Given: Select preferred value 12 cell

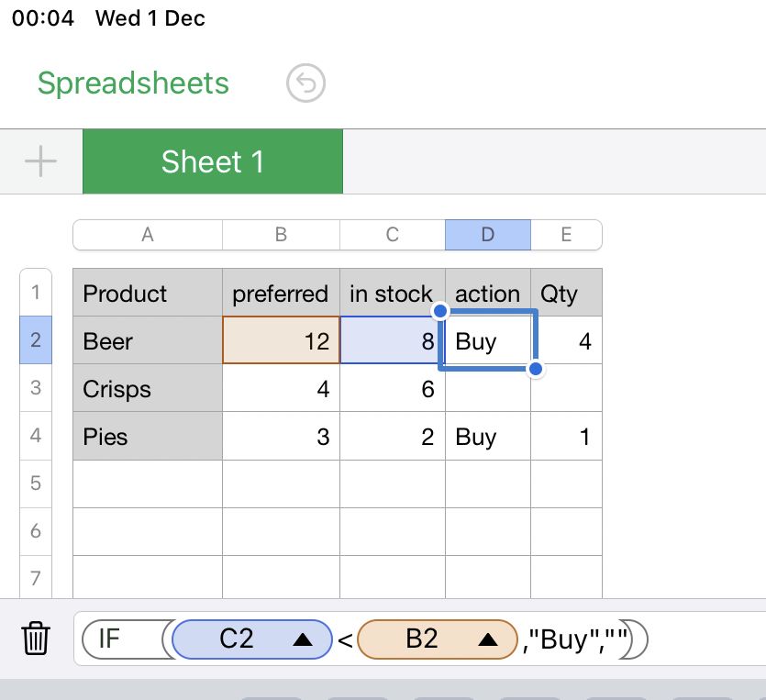Looking at the screenshot, I should tap(281, 340).
